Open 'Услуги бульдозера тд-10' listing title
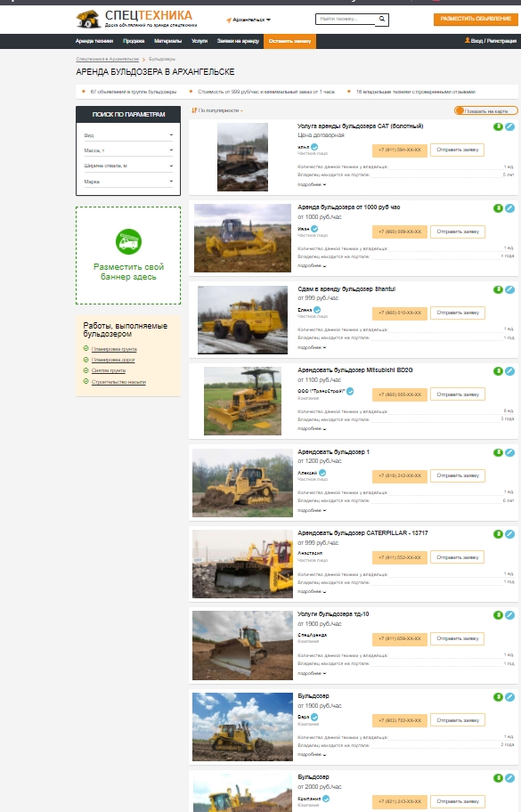Screen dimensions: 521x812 tap(333, 614)
